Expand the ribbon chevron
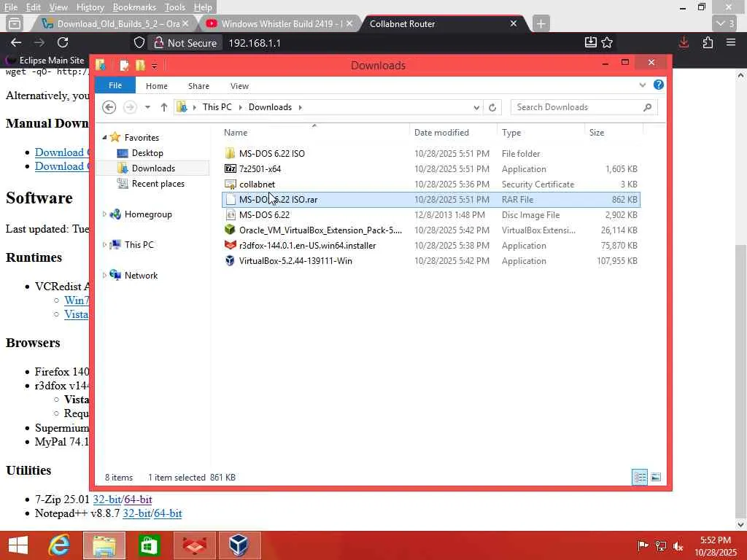747x560 pixels. pyautogui.click(x=642, y=85)
